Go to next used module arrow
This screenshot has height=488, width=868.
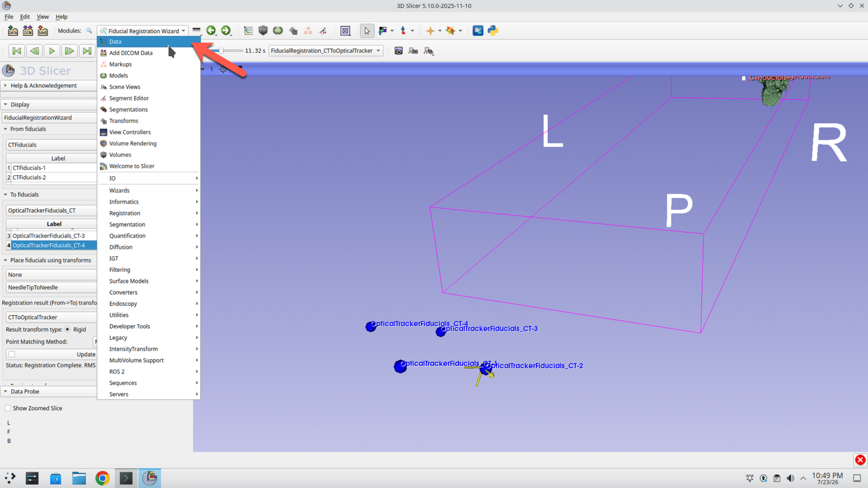point(226,31)
